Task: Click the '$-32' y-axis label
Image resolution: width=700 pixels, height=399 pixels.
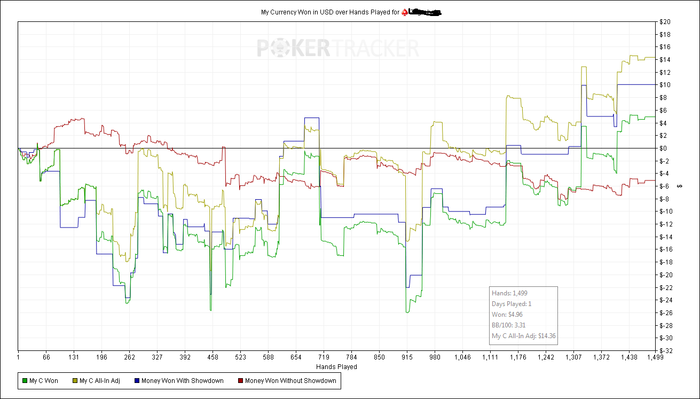Action: coord(665,350)
